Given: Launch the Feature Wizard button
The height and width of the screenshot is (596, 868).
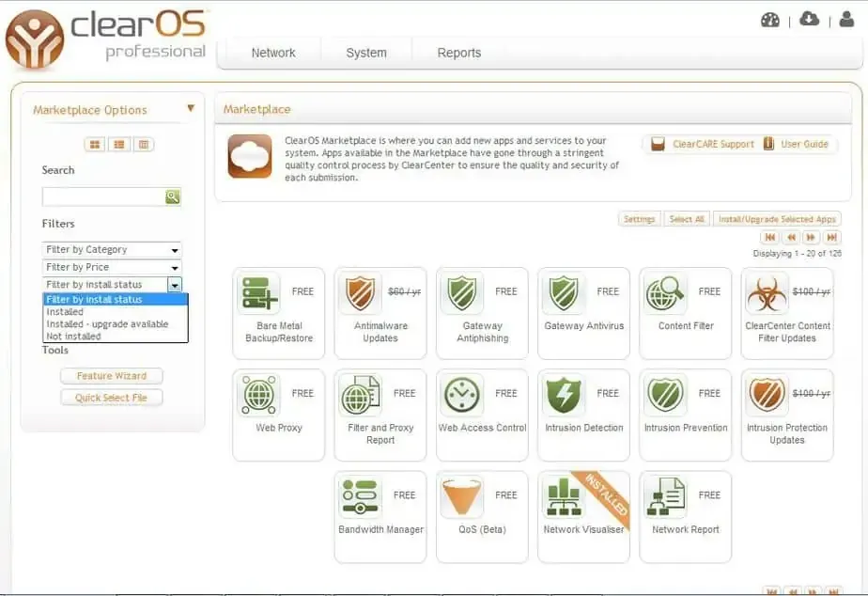Looking at the screenshot, I should point(111,376).
